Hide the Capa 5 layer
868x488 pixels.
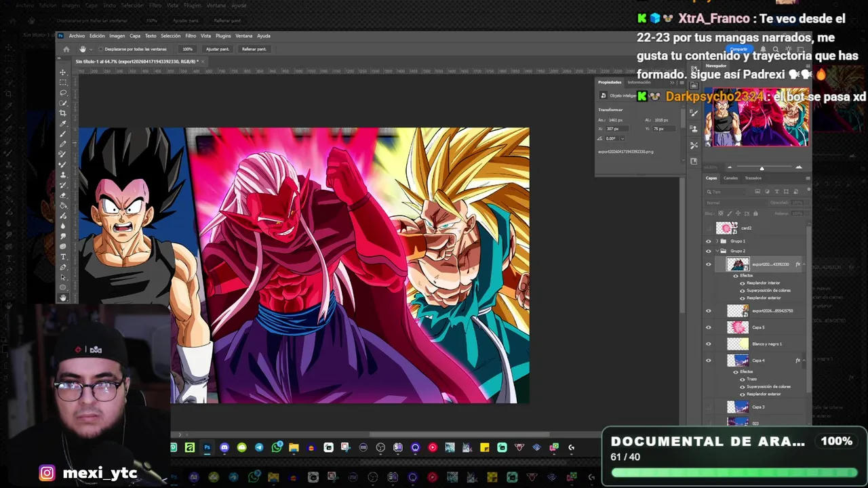click(709, 327)
